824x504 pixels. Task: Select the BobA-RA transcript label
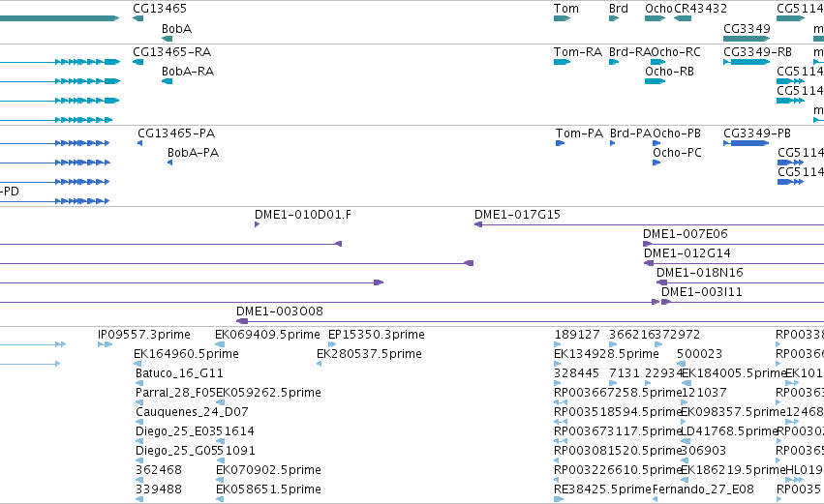pos(188,72)
